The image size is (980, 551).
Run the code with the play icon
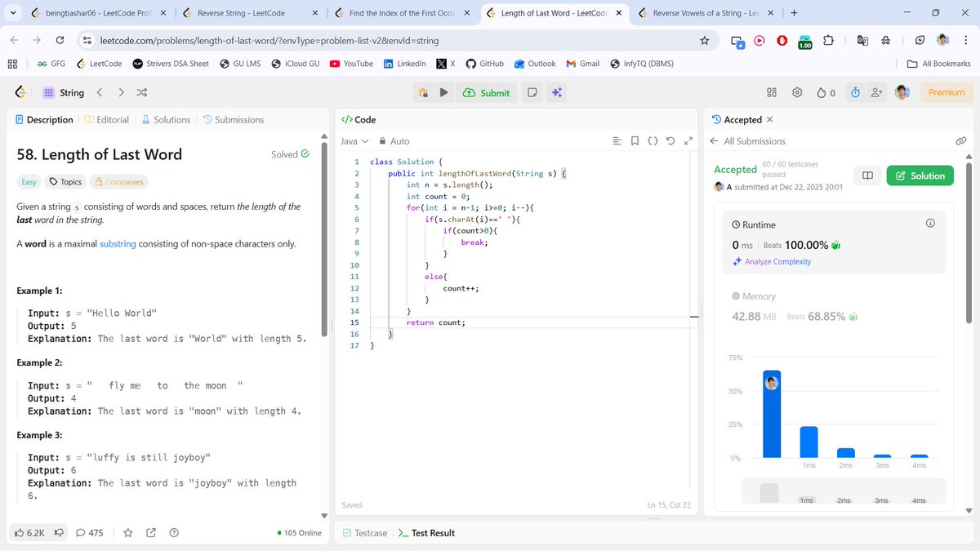[x=443, y=92]
